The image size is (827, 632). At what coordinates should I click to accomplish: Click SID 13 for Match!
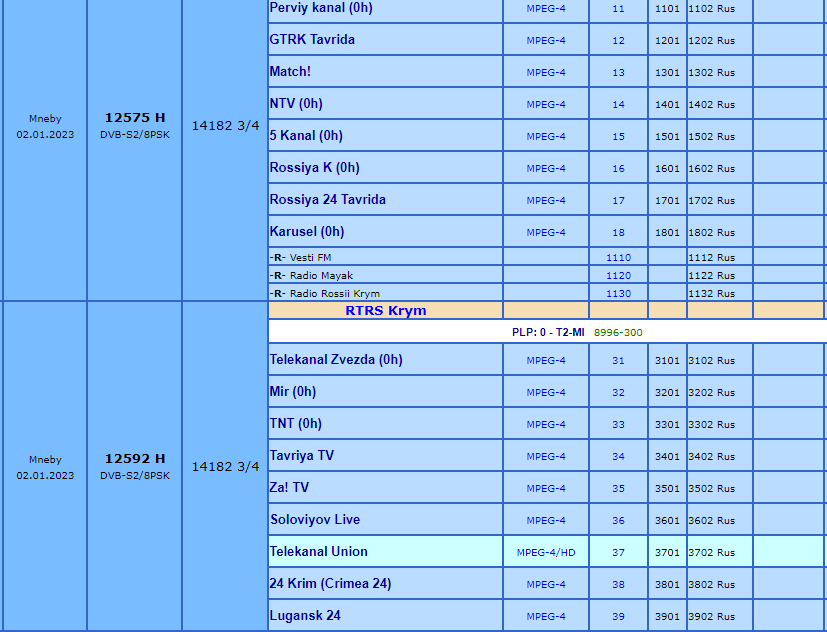tap(619, 73)
